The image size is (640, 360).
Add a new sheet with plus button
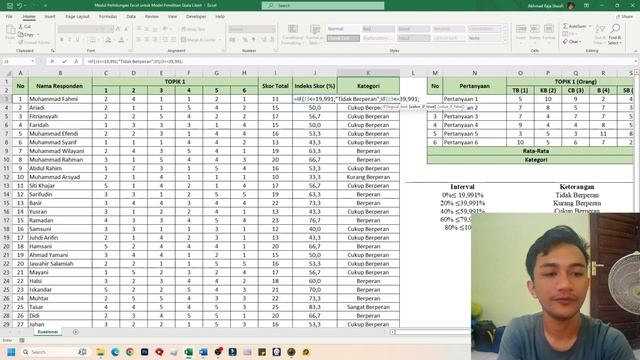76,332
